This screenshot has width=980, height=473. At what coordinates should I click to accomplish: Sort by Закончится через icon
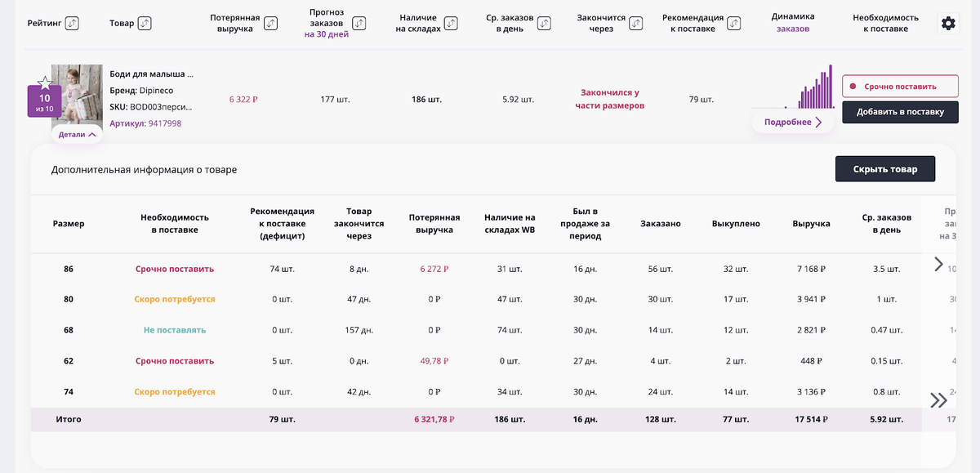pos(635,23)
